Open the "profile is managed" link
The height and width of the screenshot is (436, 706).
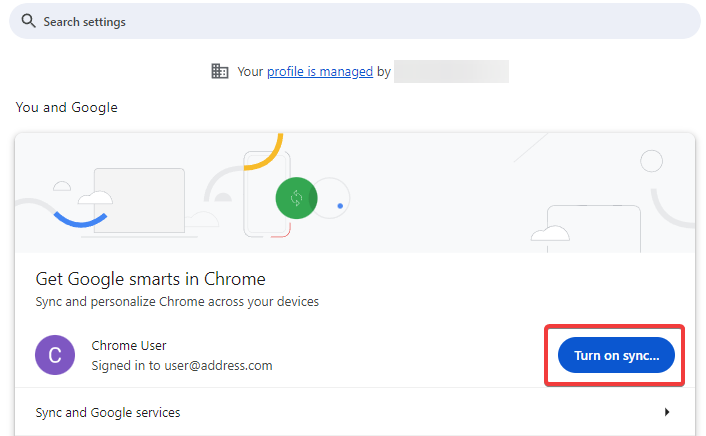(x=320, y=71)
